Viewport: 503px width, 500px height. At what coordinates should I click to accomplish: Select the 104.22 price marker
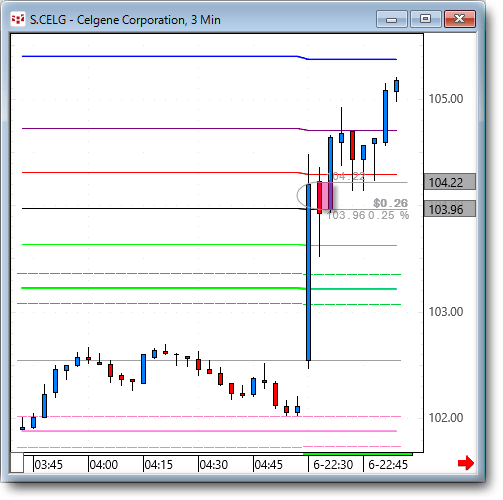(x=449, y=182)
